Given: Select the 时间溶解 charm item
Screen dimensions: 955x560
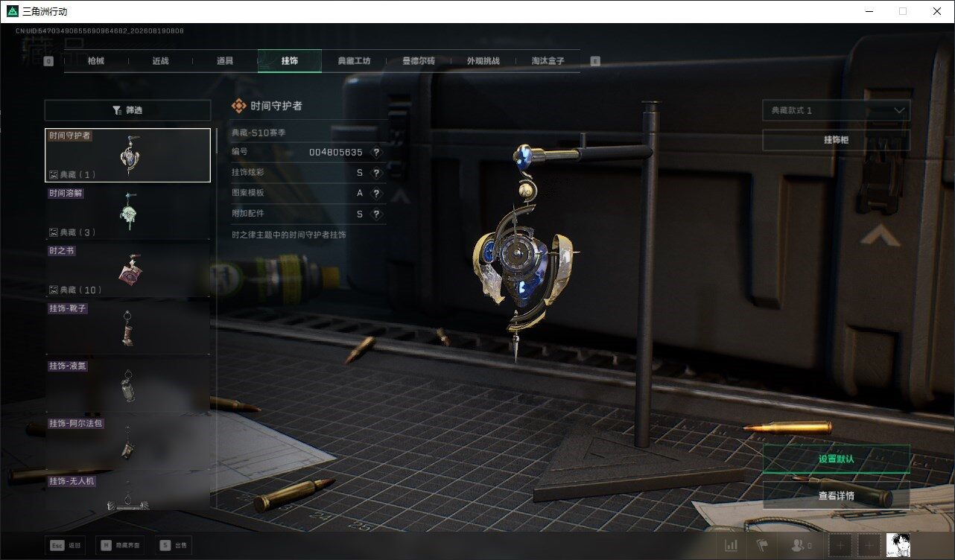Looking at the screenshot, I should tap(127, 212).
